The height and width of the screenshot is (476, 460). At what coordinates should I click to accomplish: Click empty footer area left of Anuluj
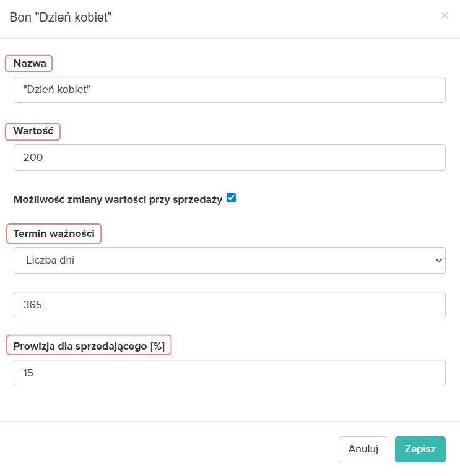(167, 449)
